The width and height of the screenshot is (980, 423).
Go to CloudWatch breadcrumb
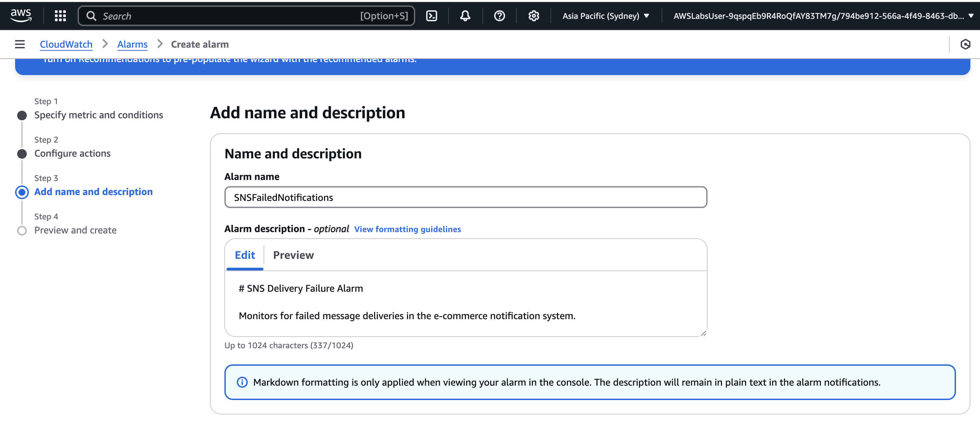coord(66,44)
